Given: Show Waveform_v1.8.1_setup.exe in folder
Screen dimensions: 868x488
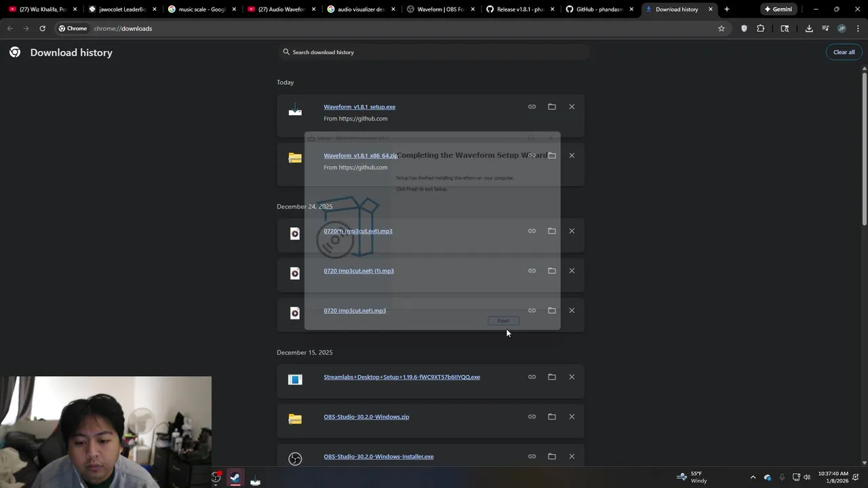Looking at the screenshot, I should 552,106.
